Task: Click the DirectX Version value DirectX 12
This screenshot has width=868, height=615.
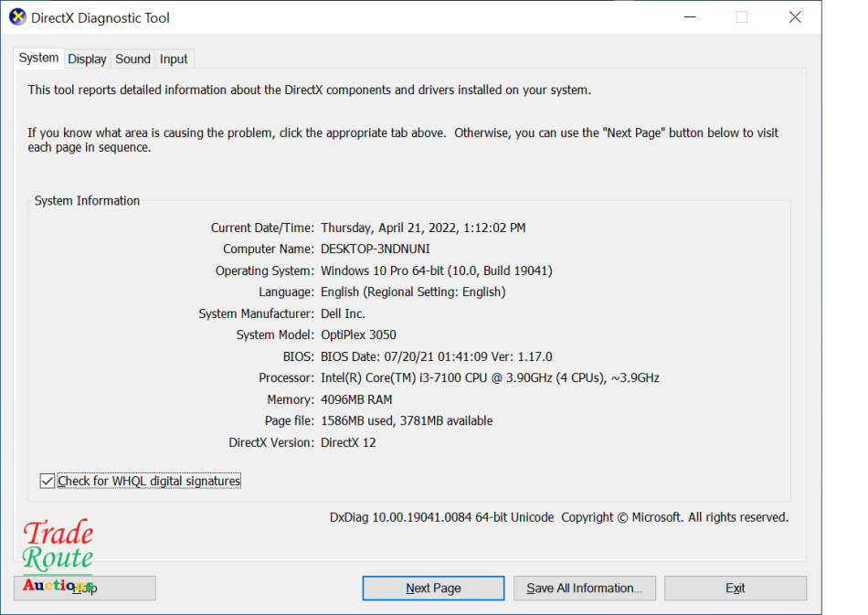Action: click(348, 443)
